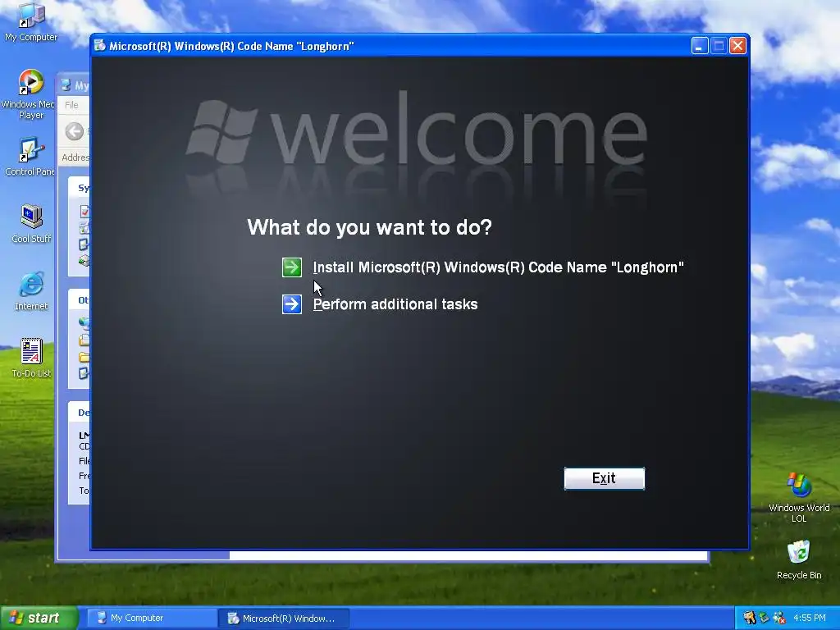Screen dimensions: 840x630
Task: Click the second system tray icon
Action: pyautogui.click(x=765, y=619)
